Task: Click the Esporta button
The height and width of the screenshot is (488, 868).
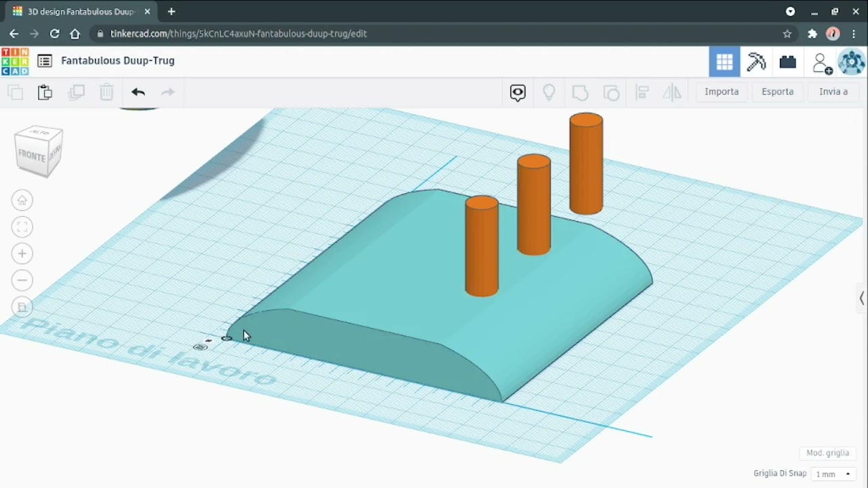Action: click(777, 91)
